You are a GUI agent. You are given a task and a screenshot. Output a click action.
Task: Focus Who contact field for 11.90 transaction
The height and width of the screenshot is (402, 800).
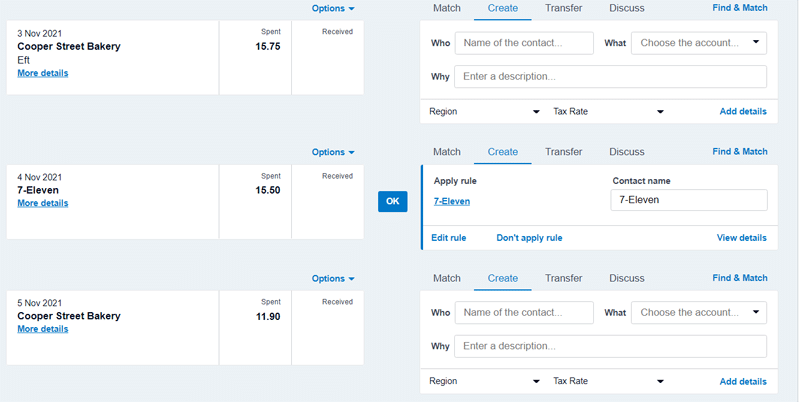(524, 313)
